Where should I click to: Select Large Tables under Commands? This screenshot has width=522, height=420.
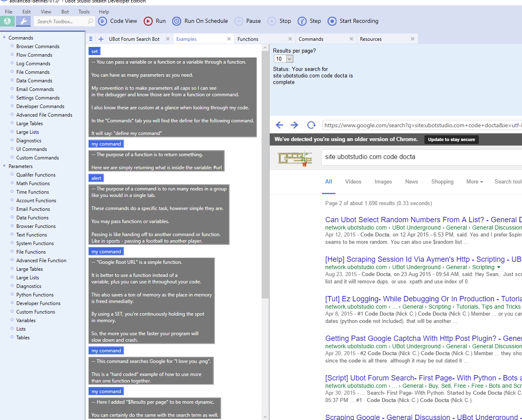(29, 124)
